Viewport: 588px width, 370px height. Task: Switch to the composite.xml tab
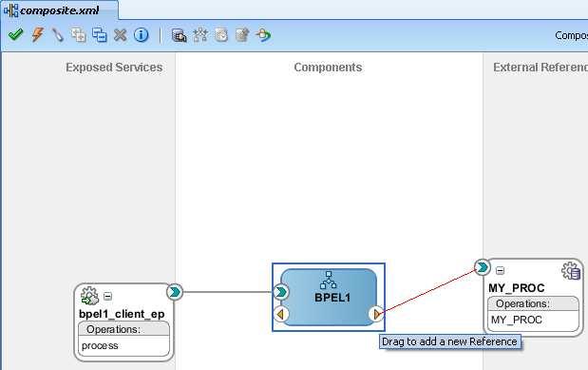click(x=59, y=10)
